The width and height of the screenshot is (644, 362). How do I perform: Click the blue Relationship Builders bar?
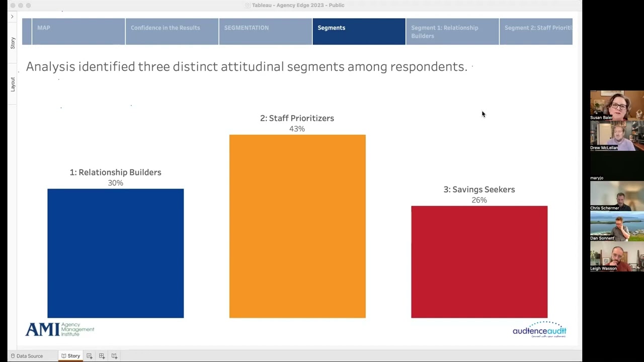pos(115,253)
